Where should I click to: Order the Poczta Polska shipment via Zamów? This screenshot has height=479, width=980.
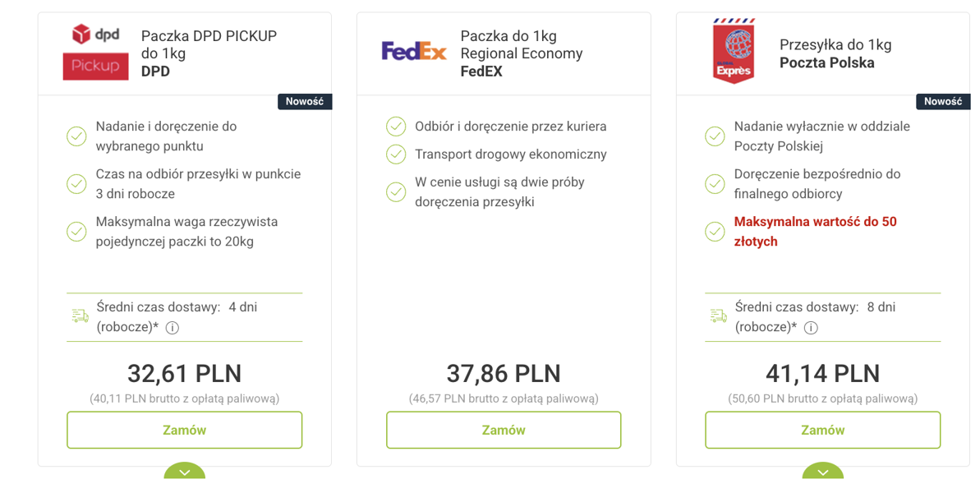point(822,430)
